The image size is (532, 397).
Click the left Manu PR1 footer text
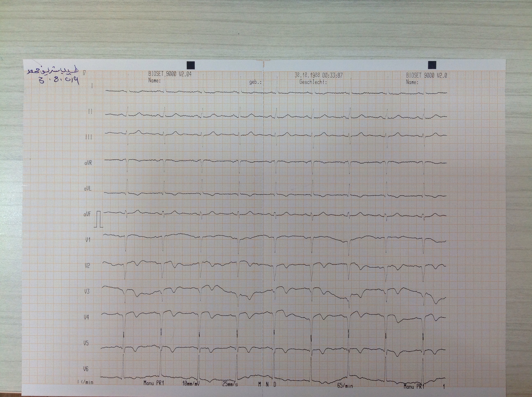(154, 383)
